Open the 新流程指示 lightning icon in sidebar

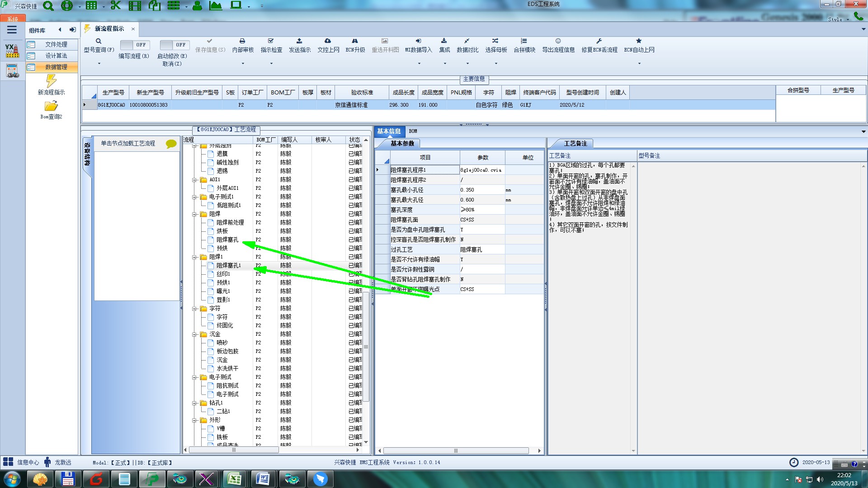(x=51, y=81)
